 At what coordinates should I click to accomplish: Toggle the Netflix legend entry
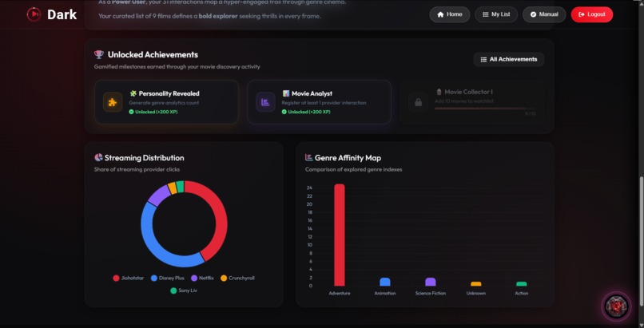tap(202, 278)
